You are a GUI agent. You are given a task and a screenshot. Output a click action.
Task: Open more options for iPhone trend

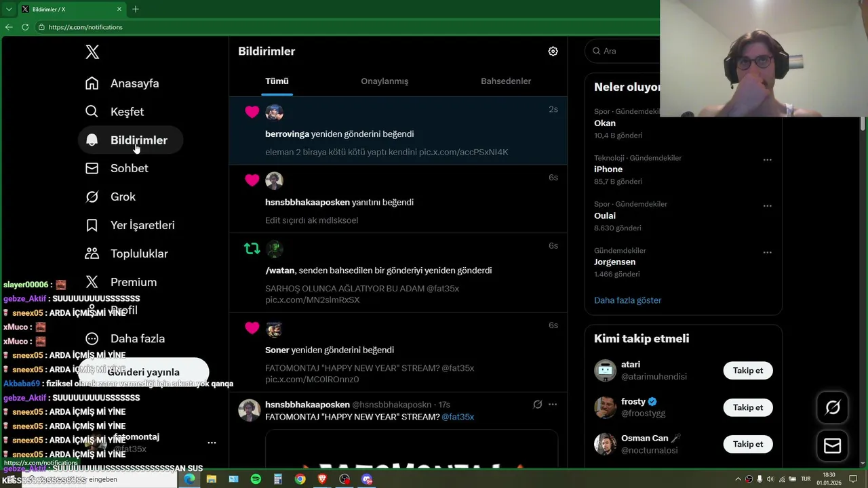[x=767, y=160]
